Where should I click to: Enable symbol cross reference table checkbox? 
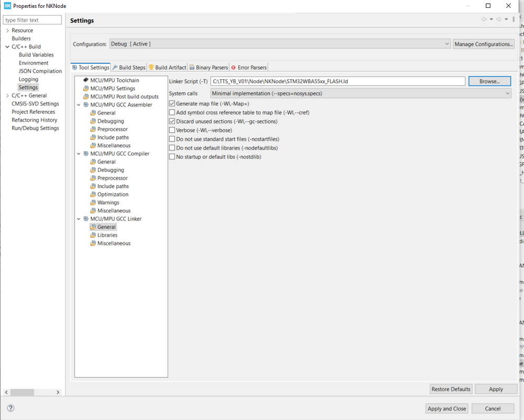(172, 113)
